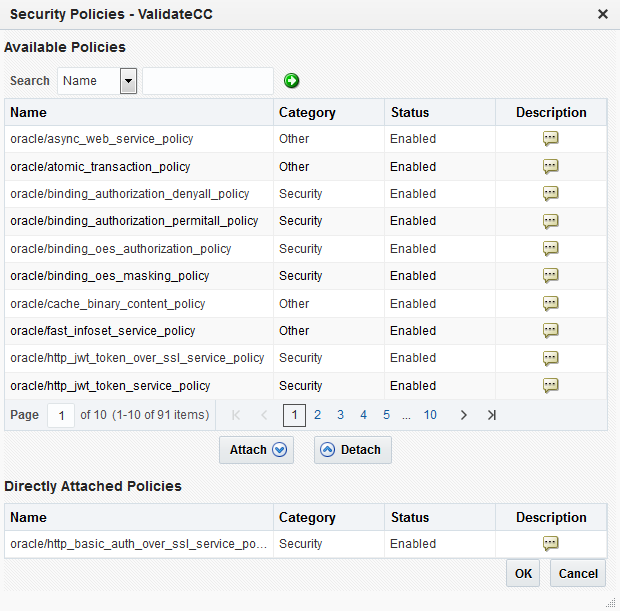
Task: View description of oracle/http_jwt_token_service_policy
Action: coord(550,386)
